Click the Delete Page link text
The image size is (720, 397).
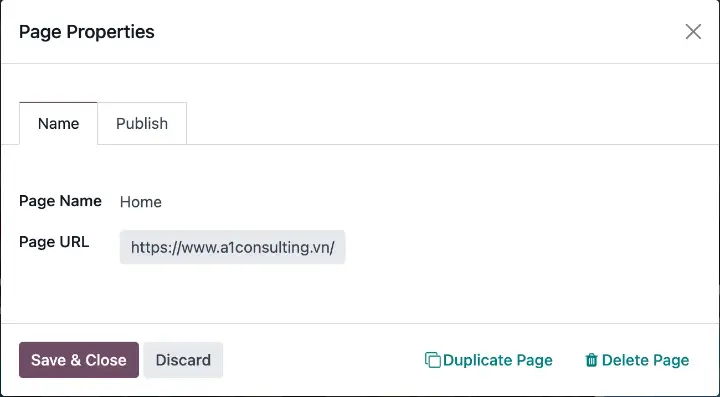645,360
